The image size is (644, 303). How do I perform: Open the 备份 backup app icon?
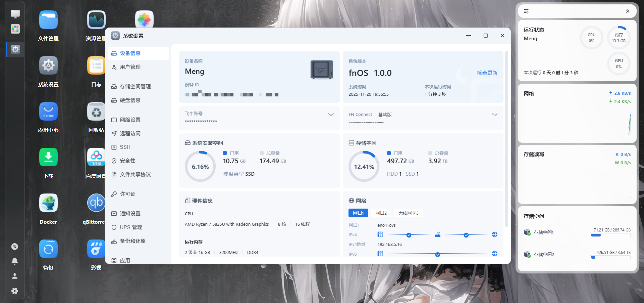(x=48, y=249)
